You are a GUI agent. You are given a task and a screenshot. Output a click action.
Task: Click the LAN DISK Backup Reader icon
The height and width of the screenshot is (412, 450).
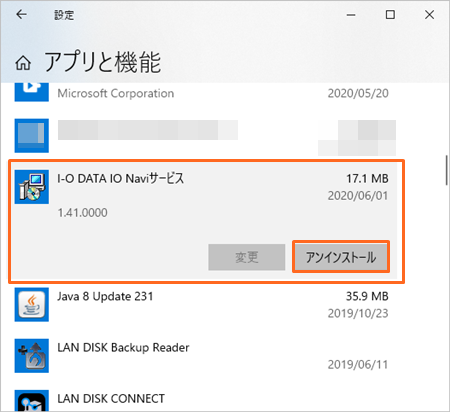coord(32,356)
